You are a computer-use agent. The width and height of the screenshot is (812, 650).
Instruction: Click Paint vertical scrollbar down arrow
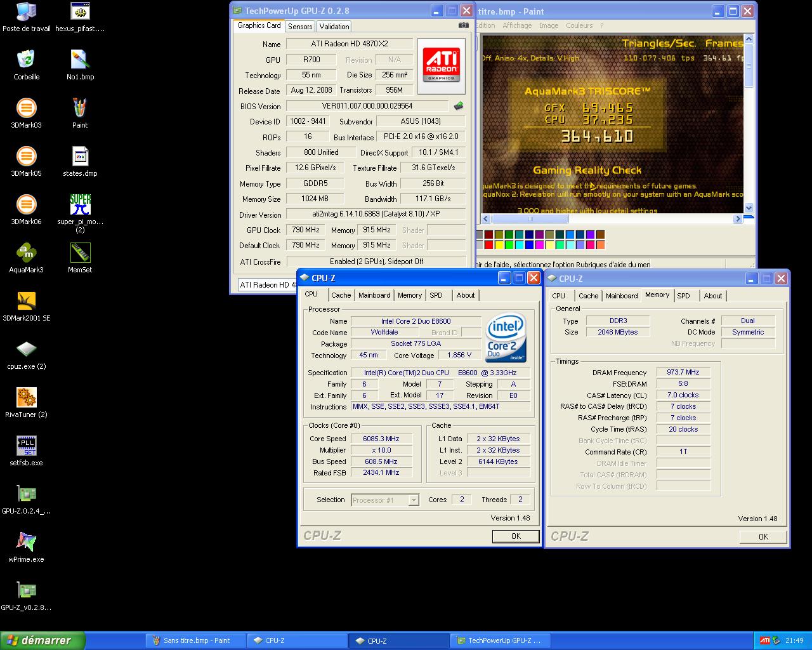[x=749, y=208]
